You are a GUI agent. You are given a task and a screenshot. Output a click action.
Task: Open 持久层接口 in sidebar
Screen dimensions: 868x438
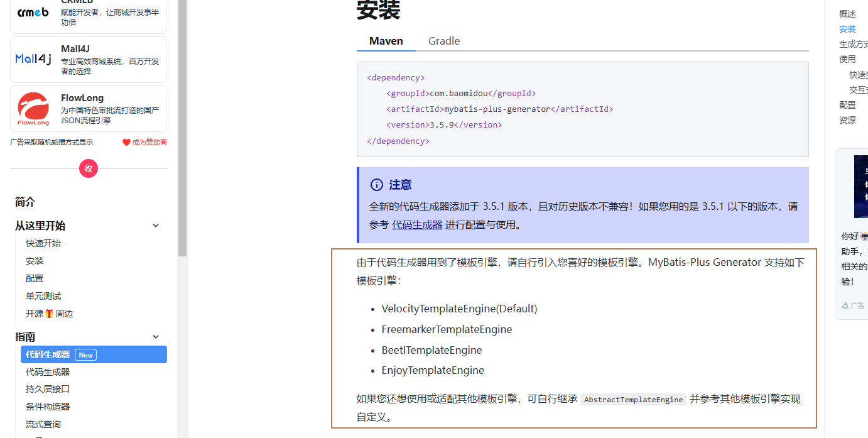48,389
